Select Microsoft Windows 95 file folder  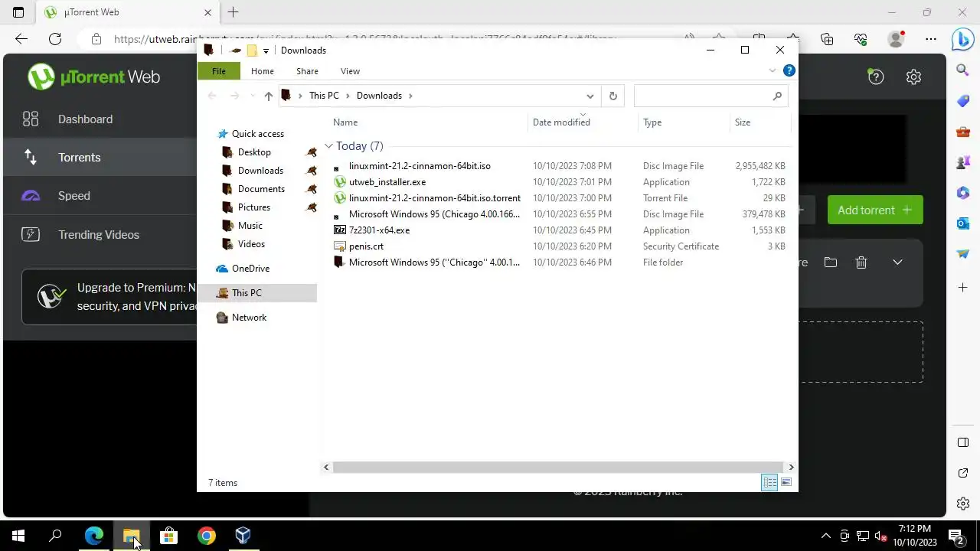[434, 262]
